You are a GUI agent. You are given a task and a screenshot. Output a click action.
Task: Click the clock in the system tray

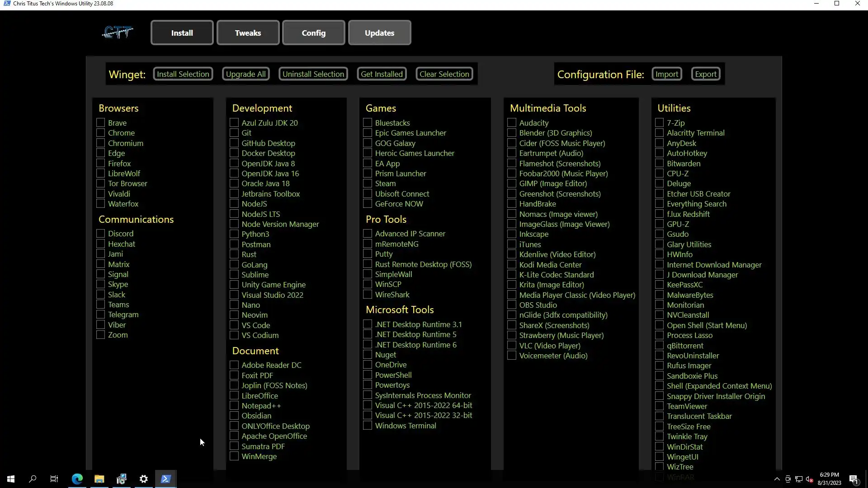[829, 479]
